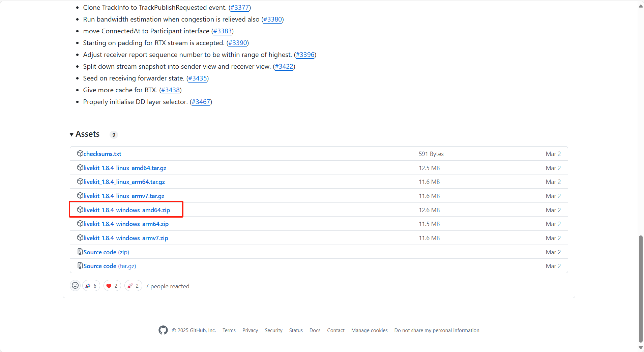Click package icon beside linux_arm64.tar.gz

pos(80,182)
